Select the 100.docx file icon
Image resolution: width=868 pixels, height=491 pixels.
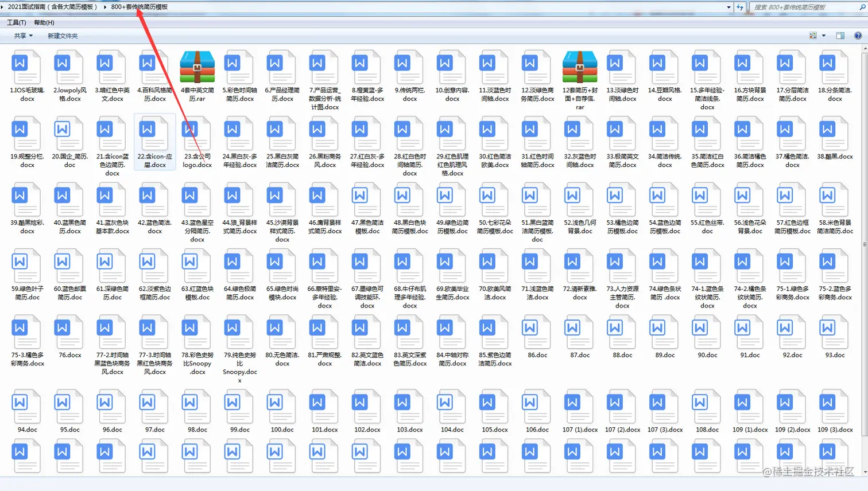(x=281, y=406)
